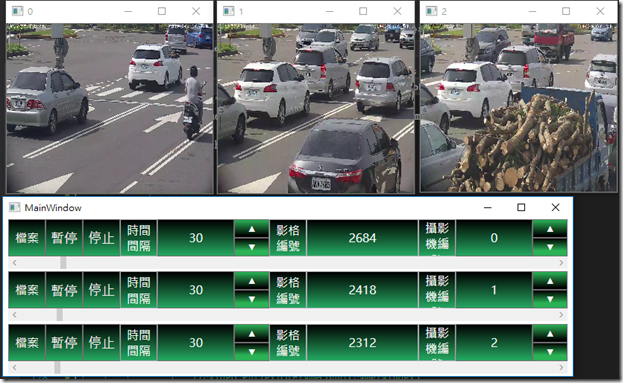Click camera number field showing 0
This screenshot has width=623, height=383.
click(494, 238)
